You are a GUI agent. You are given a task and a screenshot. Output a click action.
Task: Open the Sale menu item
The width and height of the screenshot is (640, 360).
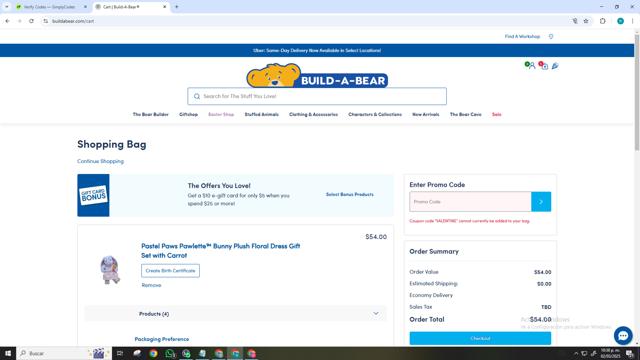[x=496, y=114]
